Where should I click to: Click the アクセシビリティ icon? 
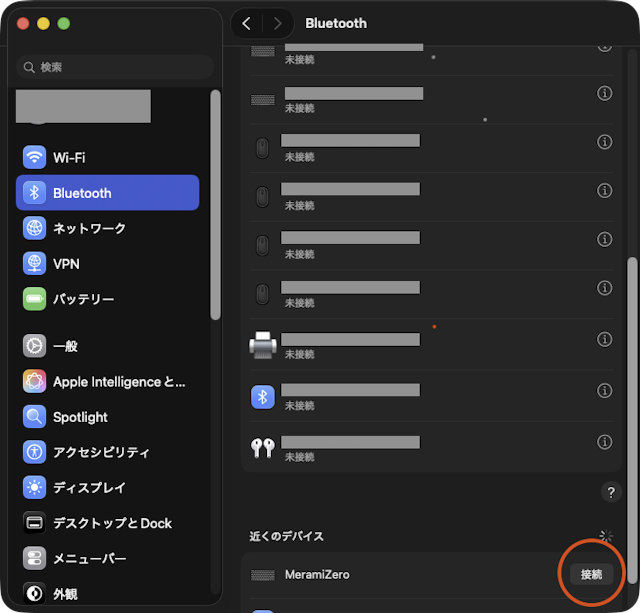click(34, 452)
